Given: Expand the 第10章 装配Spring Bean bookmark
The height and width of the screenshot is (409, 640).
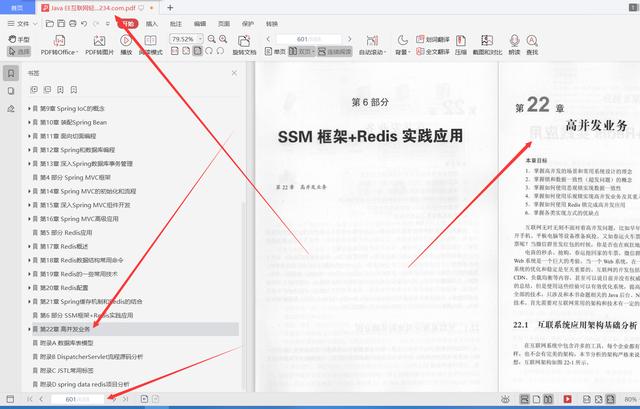Looking at the screenshot, I should [29, 122].
